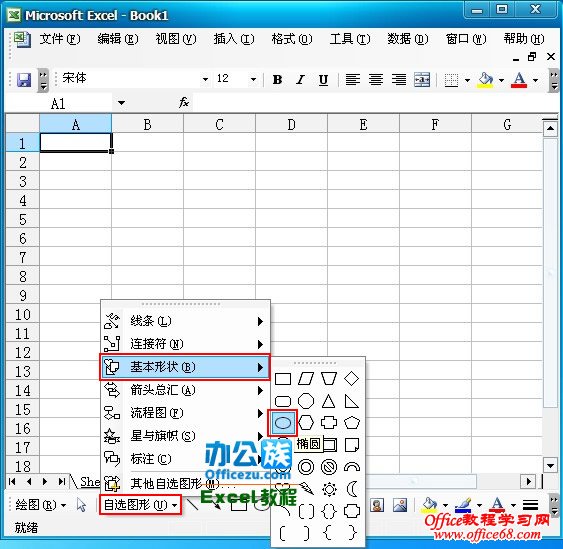The height and width of the screenshot is (549, 563).
Task: Toggle italic formatting
Action: [x=300, y=79]
